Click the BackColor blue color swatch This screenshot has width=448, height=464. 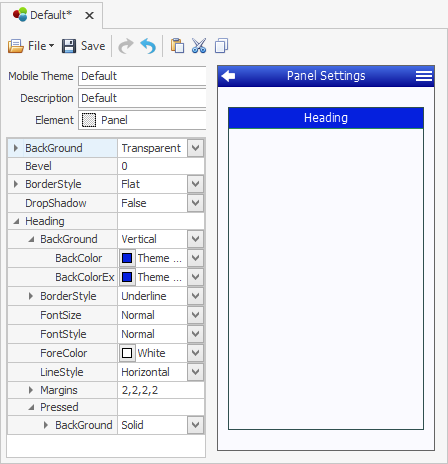click(127, 258)
